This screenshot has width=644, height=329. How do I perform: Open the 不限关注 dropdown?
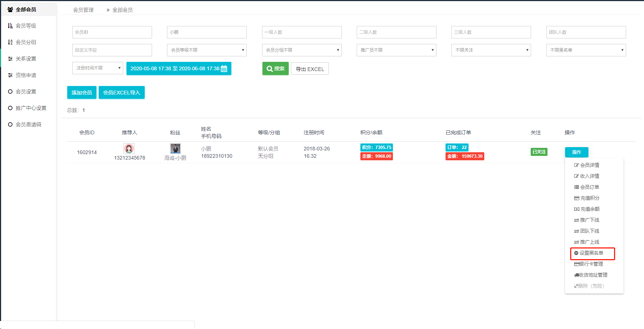click(491, 50)
